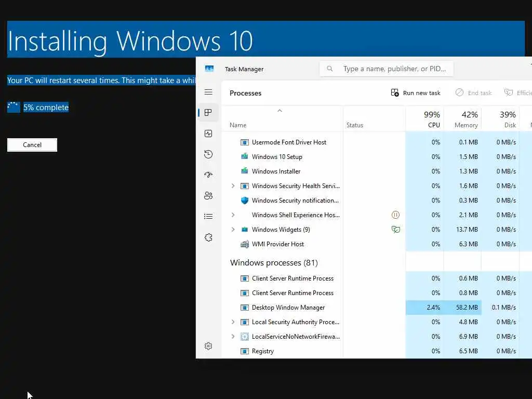Viewport: 532px width, 399px height.
Task: Click suspended status icon for Windows Shell Experience Host
Action: (x=395, y=215)
